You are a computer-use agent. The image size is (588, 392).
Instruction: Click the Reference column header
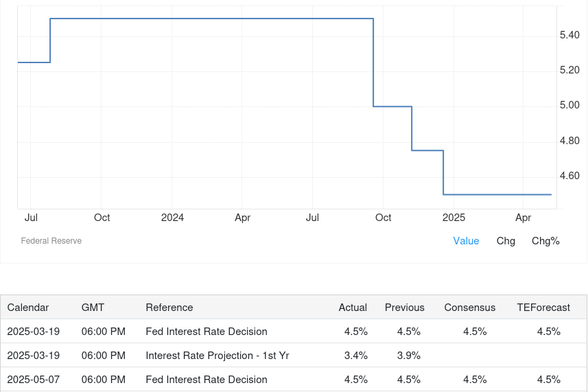click(169, 308)
